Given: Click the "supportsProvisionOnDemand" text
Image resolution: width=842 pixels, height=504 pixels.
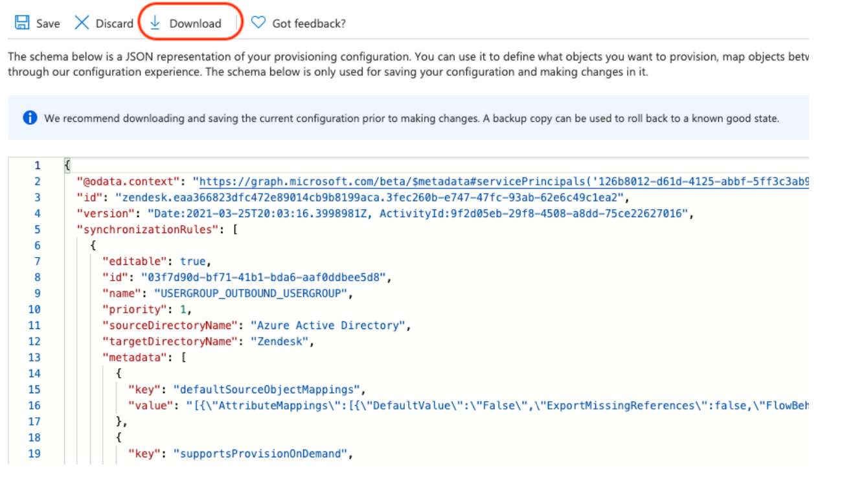Looking at the screenshot, I should tap(259, 453).
